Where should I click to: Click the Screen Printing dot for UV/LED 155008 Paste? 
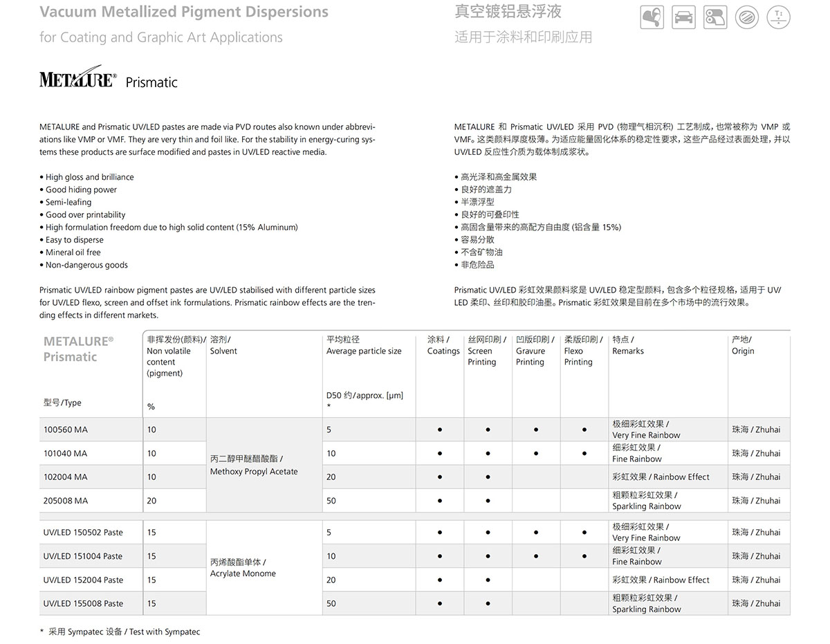click(x=488, y=604)
